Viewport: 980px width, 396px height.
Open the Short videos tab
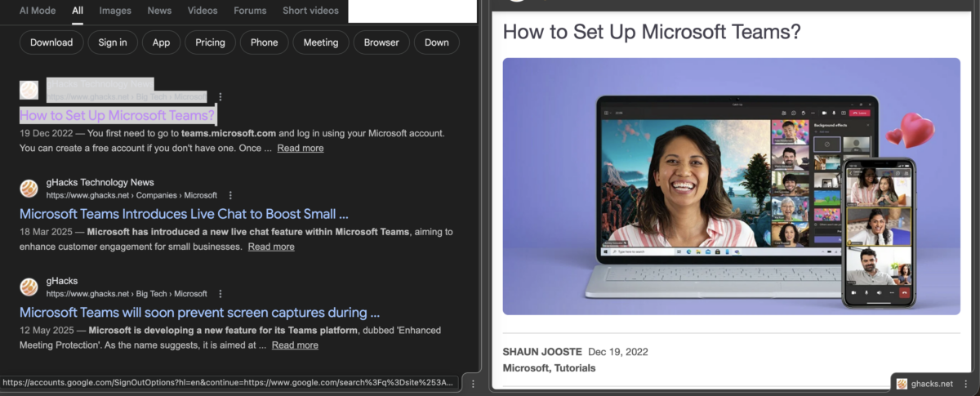click(x=310, y=11)
